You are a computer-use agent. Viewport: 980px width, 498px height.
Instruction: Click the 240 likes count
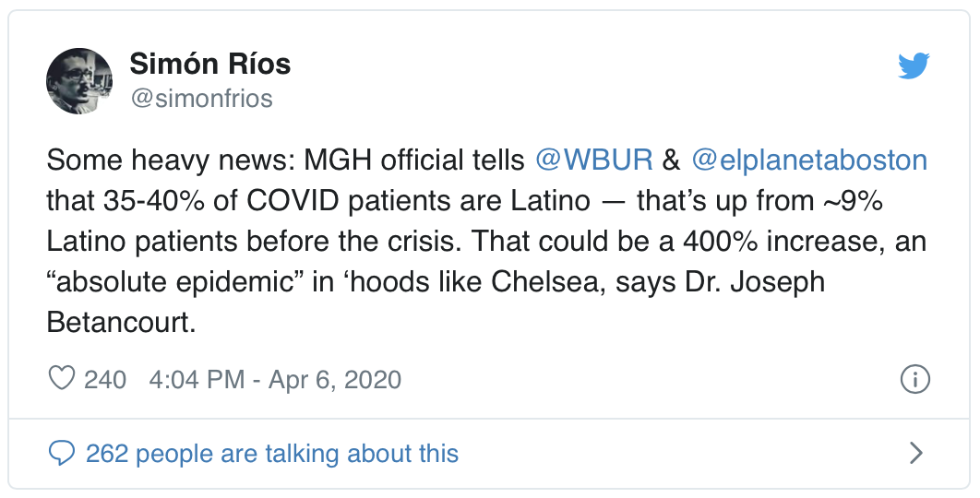pyautogui.click(x=105, y=379)
